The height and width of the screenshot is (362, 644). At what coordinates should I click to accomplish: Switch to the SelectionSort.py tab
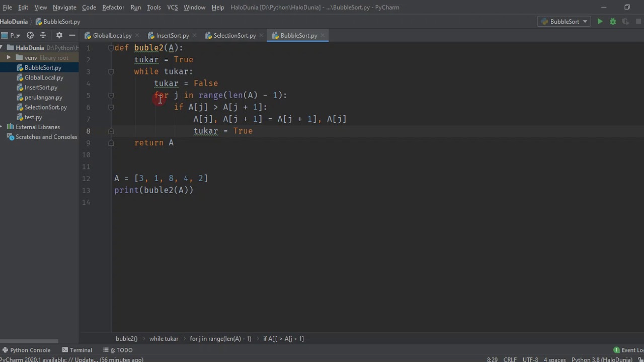tap(230, 36)
